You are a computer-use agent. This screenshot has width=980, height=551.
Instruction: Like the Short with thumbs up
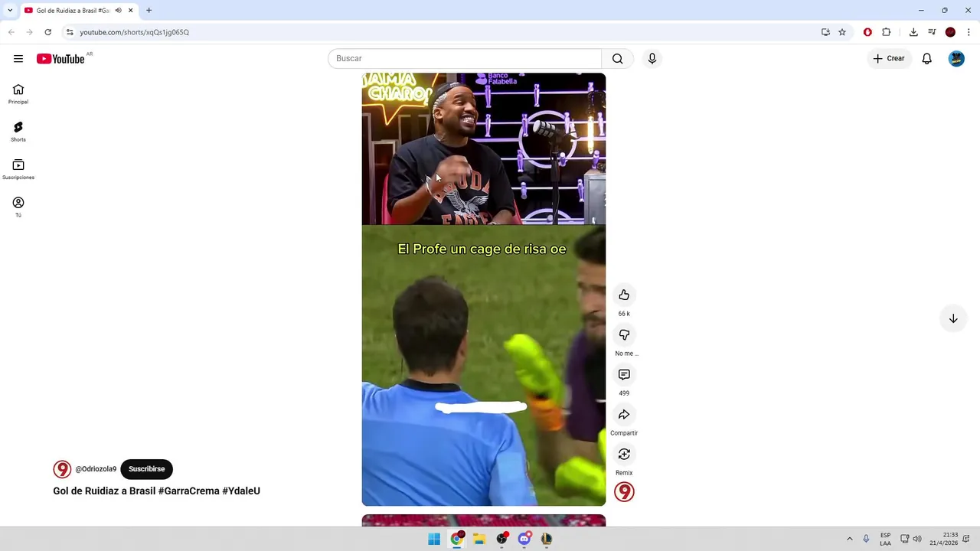pos(624,295)
